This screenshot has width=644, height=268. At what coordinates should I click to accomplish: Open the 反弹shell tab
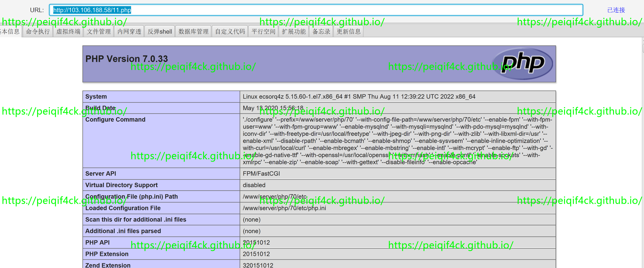(x=160, y=31)
